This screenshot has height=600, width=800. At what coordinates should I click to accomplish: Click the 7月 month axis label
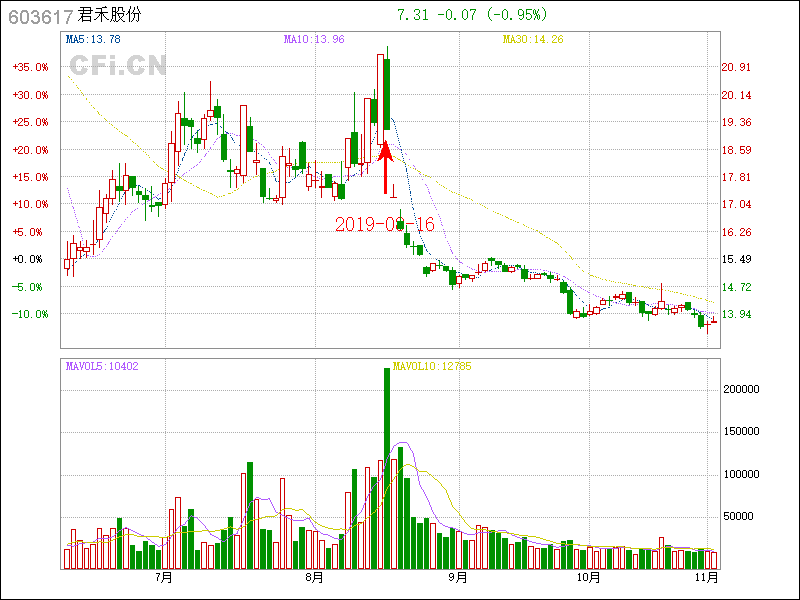pyautogui.click(x=165, y=577)
